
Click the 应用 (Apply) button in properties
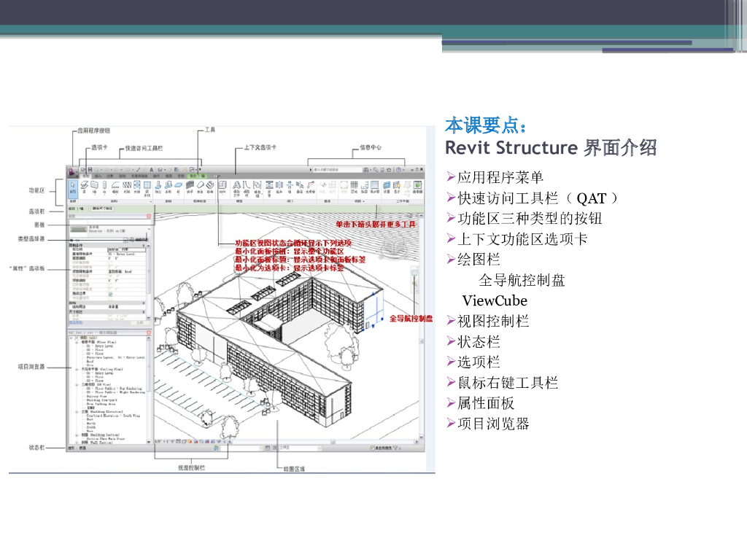140,323
